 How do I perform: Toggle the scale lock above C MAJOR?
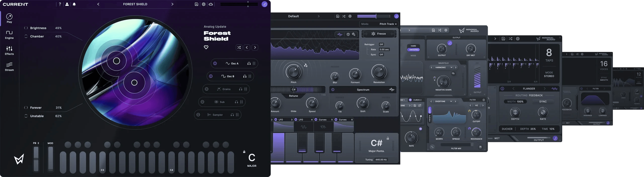pyautogui.click(x=244, y=152)
